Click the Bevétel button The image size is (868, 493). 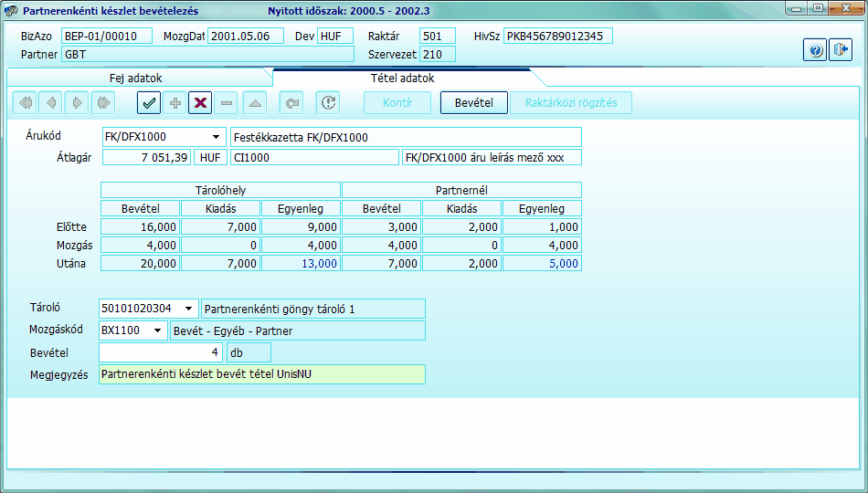(474, 103)
